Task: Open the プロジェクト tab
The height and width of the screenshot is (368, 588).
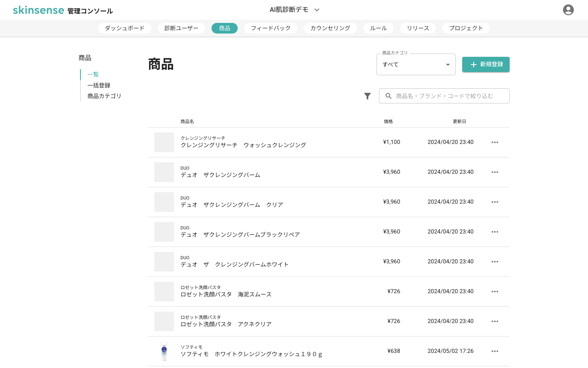Action: pos(466,28)
